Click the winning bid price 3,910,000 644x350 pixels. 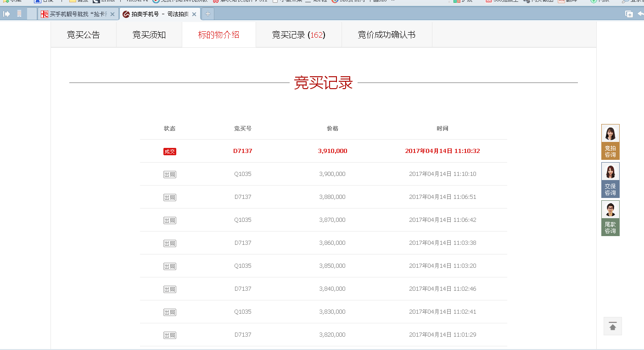coord(332,151)
